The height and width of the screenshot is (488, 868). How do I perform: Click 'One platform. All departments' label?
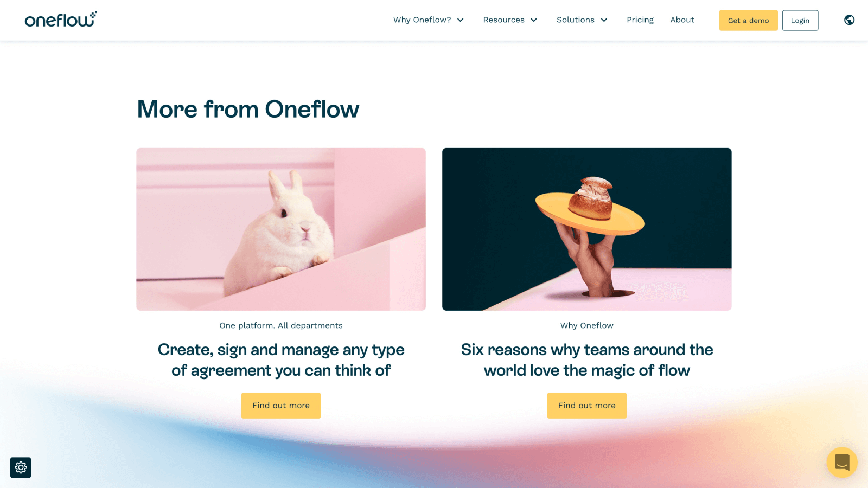point(281,325)
